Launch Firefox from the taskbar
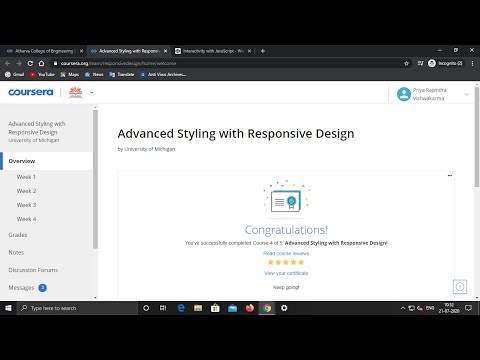480x360 pixels. point(250,308)
